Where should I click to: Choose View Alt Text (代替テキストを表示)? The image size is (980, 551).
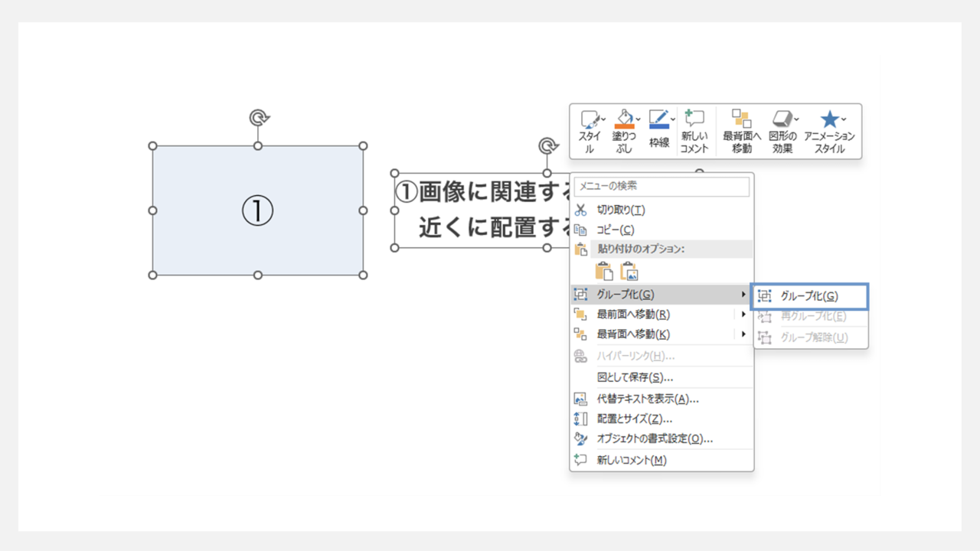(x=661, y=399)
